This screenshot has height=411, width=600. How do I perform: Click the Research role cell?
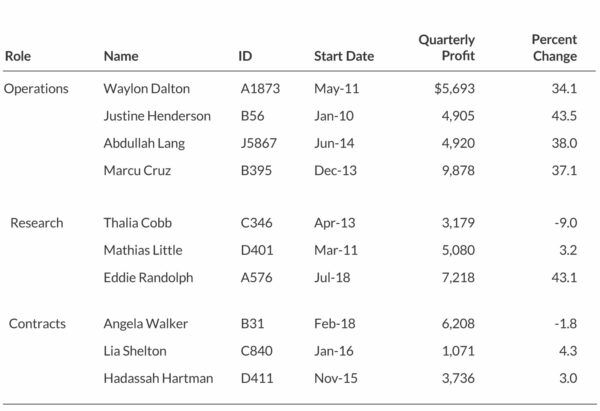(x=36, y=223)
